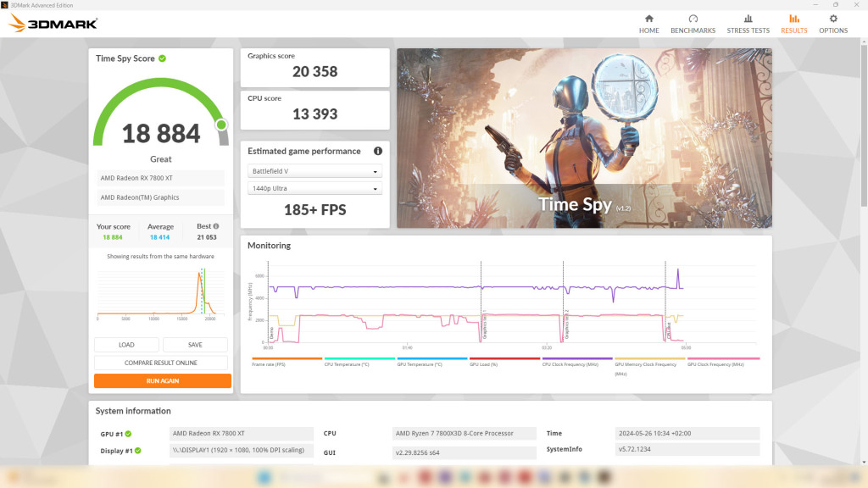Click the GUI version v2.29.8256 s64
This screenshot has height=488, width=868.
464,452
